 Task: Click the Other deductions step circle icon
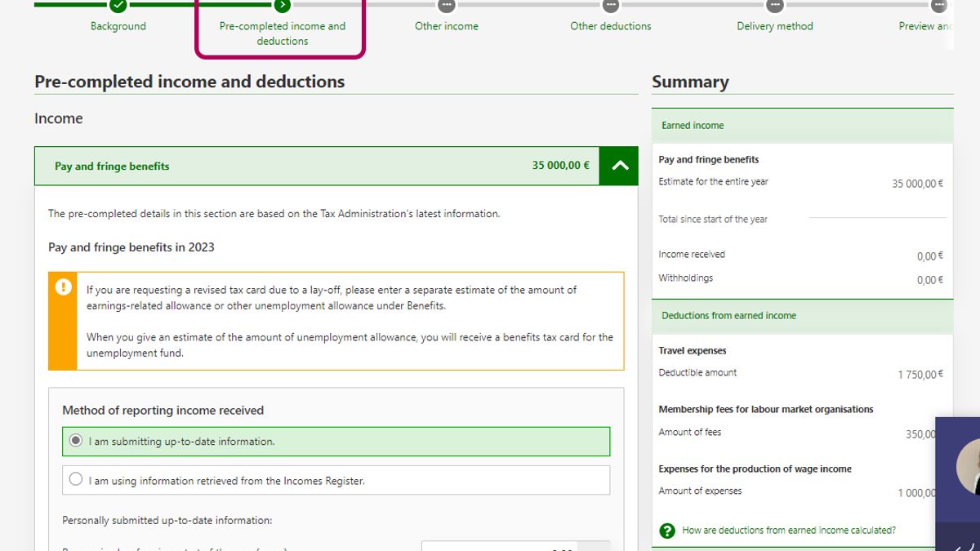pos(611,6)
